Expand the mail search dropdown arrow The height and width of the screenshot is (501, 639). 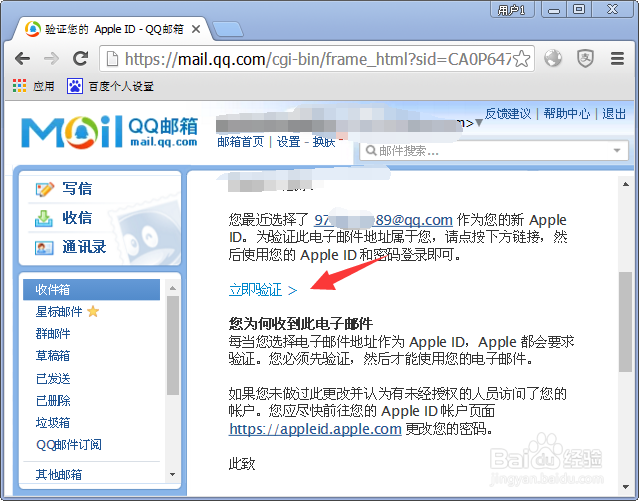click(617, 151)
